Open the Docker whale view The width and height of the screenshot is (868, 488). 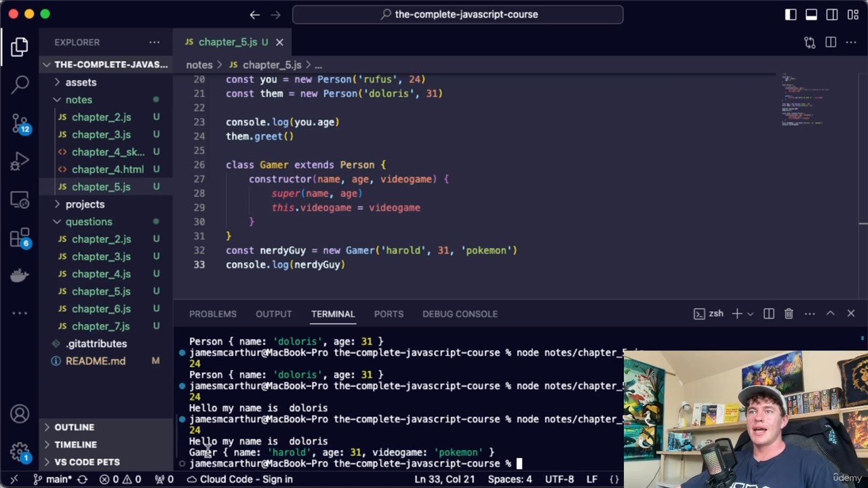pyautogui.click(x=20, y=276)
